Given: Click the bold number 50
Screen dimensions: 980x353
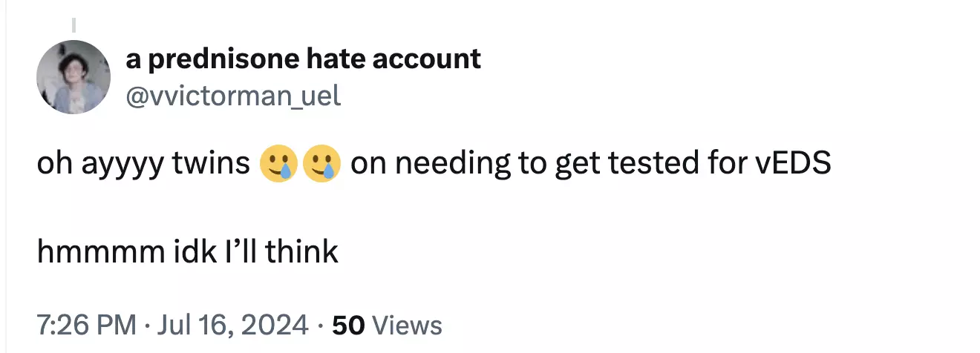Looking at the screenshot, I should (x=347, y=325).
